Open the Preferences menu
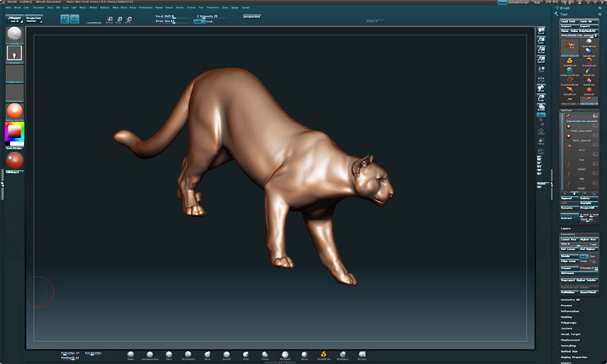Screen dimensions: 607x364 click(x=146, y=8)
